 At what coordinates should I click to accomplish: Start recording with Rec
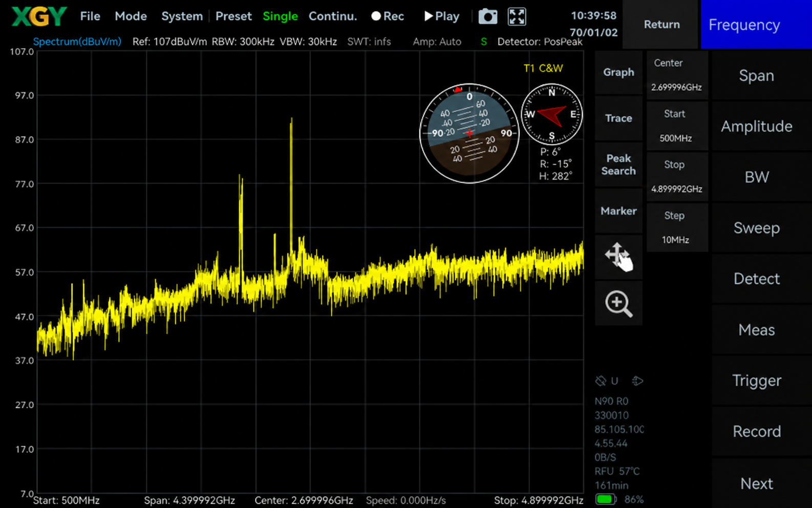[x=388, y=16]
